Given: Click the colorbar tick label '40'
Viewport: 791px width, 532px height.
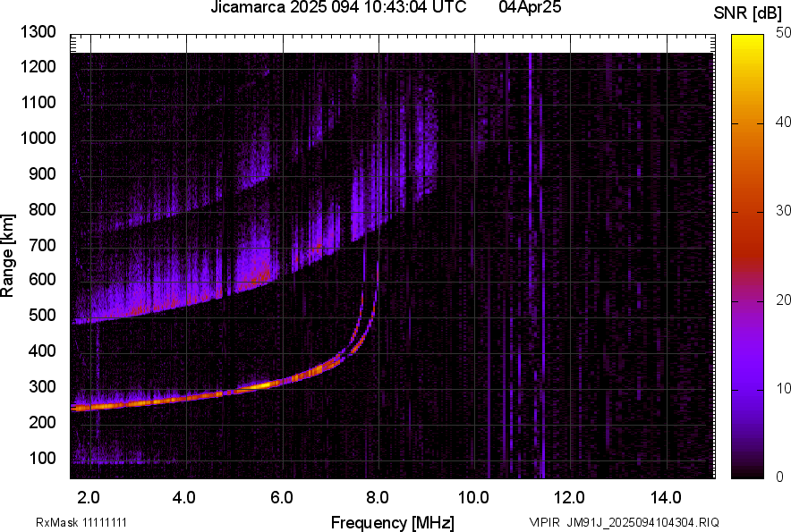Looking at the screenshot, I should 784,122.
